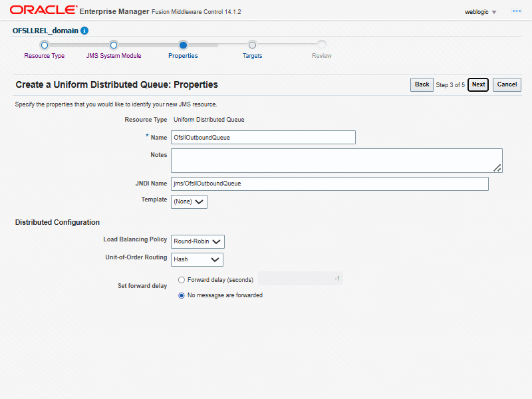The width and height of the screenshot is (532, 399).
Task: Open the Template dropdown
Action: 190,201
